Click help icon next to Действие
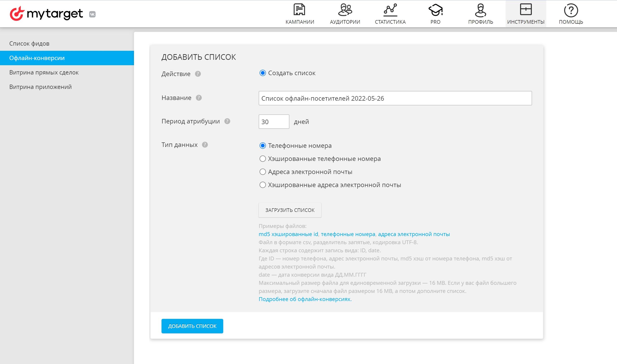This screenshot has height=364, width=617. pos(198,74)
